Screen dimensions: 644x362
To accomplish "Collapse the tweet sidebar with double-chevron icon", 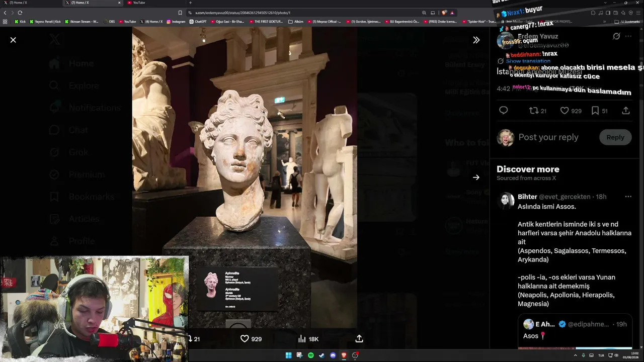I will click(x=476, y=40).
